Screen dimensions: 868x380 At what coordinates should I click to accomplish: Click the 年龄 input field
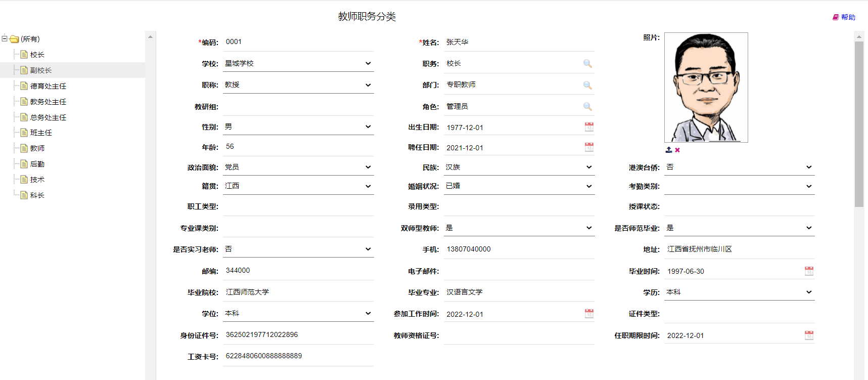pyautogui.click(x=298, y=147)
